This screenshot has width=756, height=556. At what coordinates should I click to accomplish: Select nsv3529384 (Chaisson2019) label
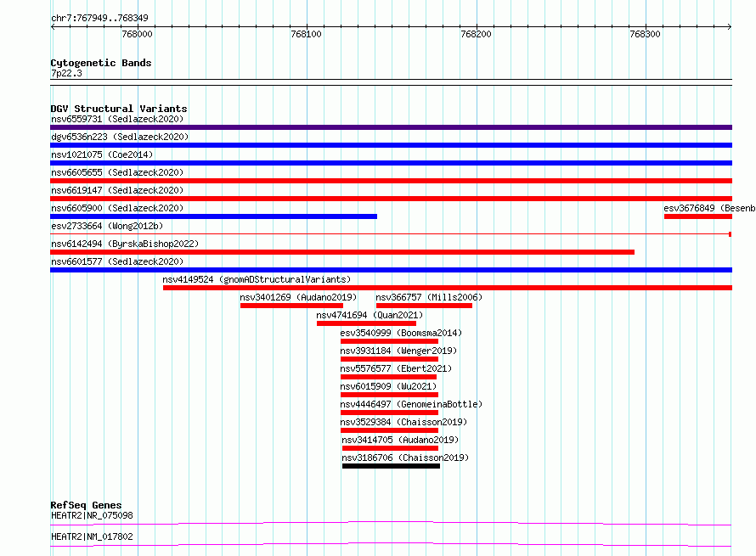pos(403,422)
